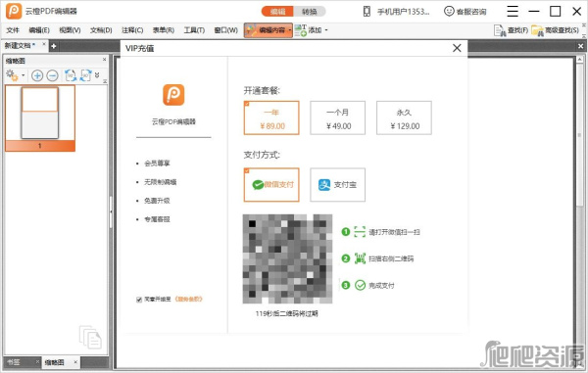Open the hamburger menu in title bar
588x373 pixels.
[x=513, y=11]
